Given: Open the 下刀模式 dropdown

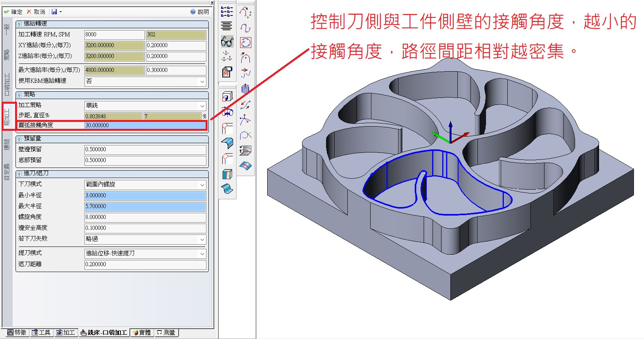Looking at the screenshot, I should point(202,185).
